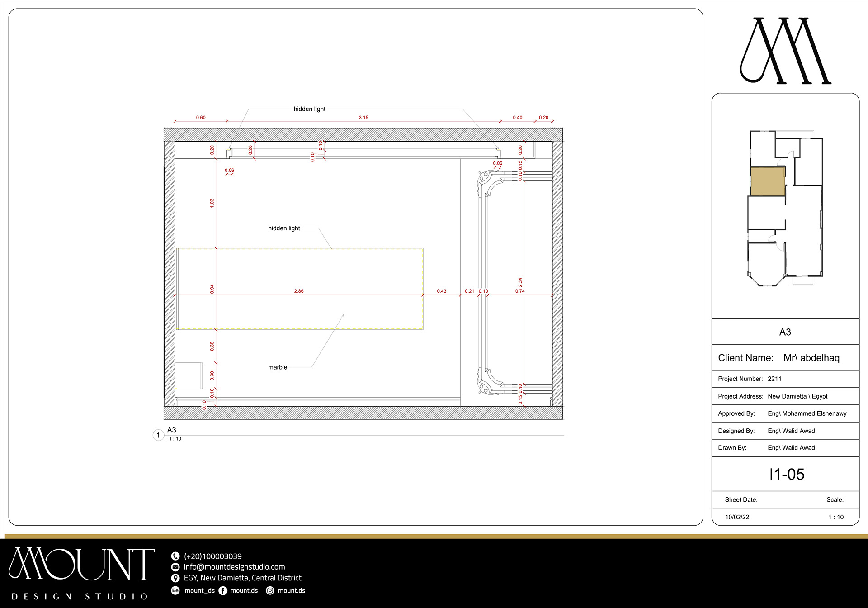Click the 'marble' annotation label

(x=278, y=367)
